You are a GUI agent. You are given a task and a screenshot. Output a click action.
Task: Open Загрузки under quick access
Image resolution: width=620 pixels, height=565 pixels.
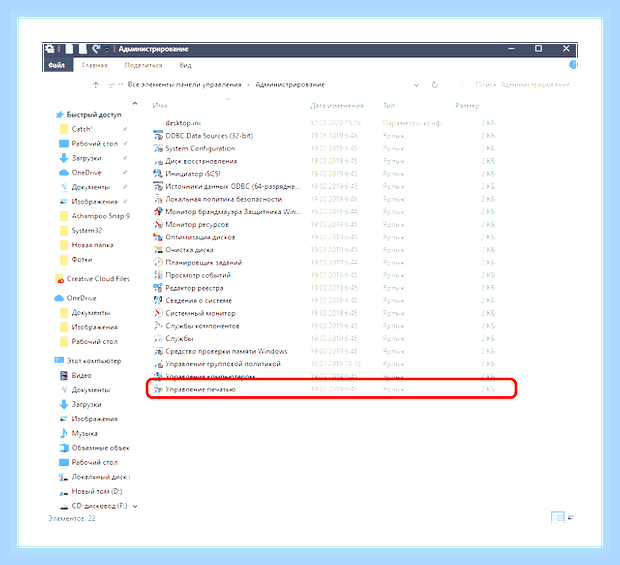(86, 158)
